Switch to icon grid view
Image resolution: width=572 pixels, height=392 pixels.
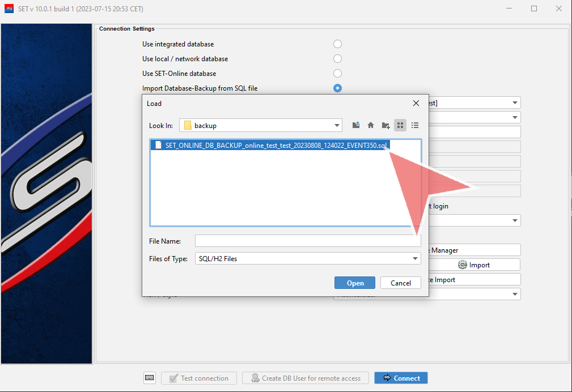point(400,125)
